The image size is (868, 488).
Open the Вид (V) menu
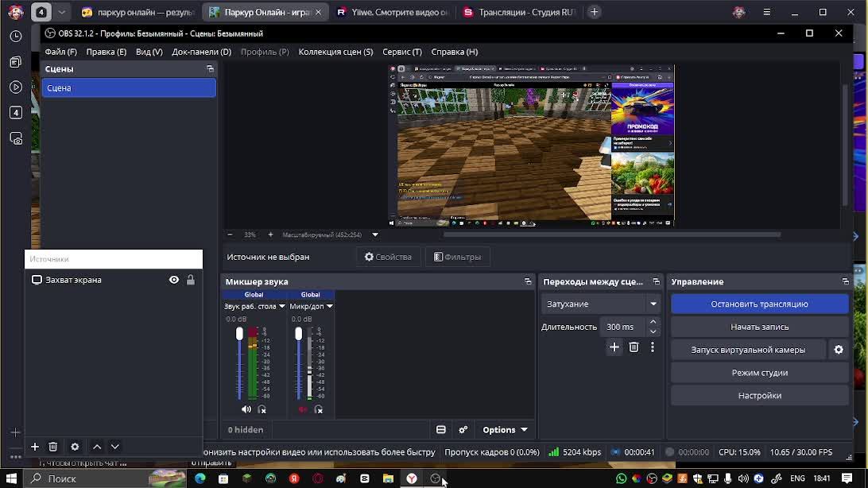point(149,52)
